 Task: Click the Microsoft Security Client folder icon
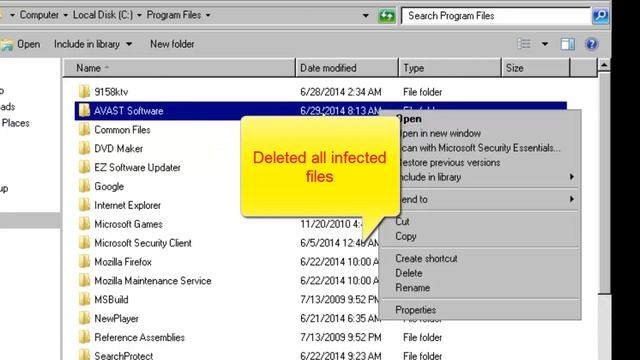84,243
